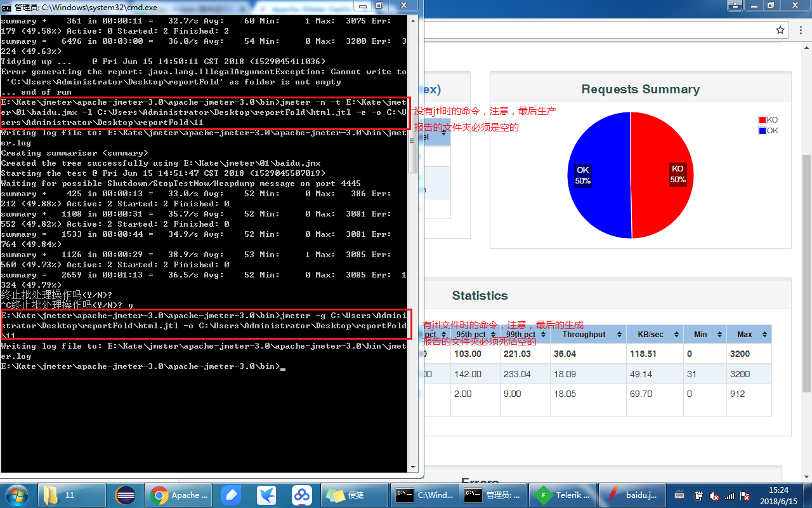Click the taskbar clock showing 15:24
This screenshot has width=812, height=508.
778,495
